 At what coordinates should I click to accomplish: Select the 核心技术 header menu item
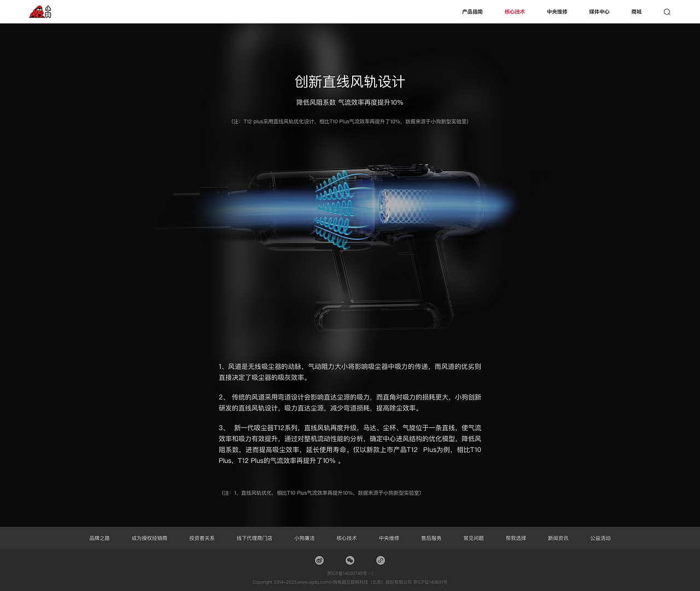(515, 11)
